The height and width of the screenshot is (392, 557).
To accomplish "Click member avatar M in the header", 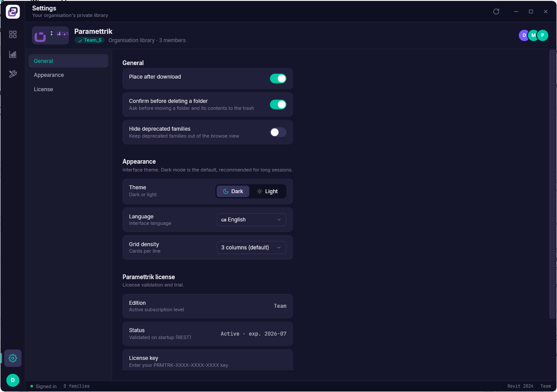I will pyautogui.click(x=534, y=35).
